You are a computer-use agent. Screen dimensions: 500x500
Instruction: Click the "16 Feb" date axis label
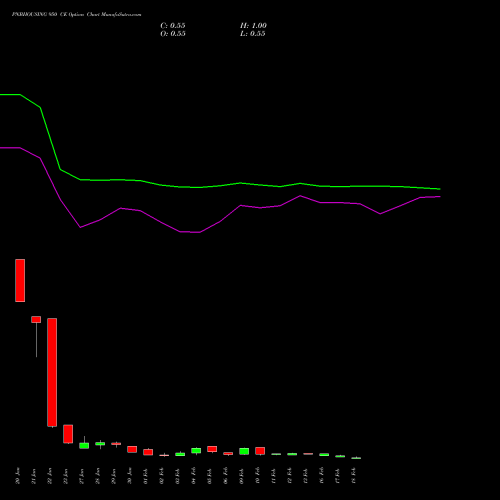tap(322, 476)
